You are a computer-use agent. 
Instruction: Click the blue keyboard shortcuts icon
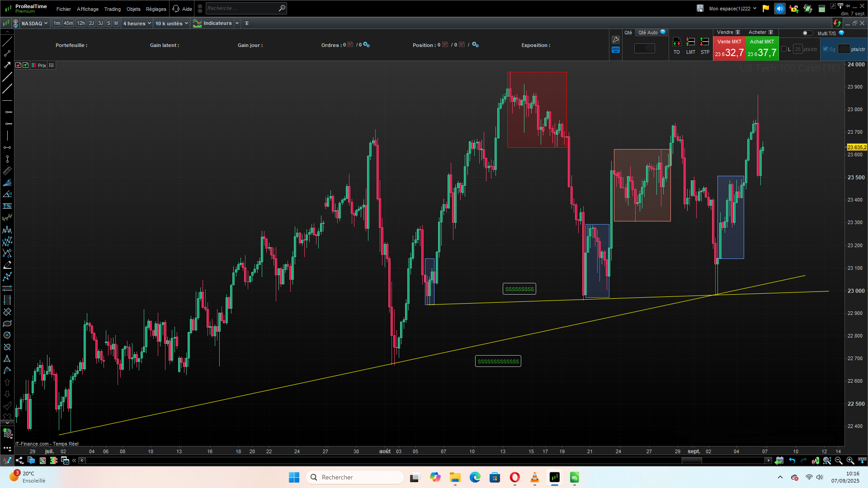click(x=615, y=50)
